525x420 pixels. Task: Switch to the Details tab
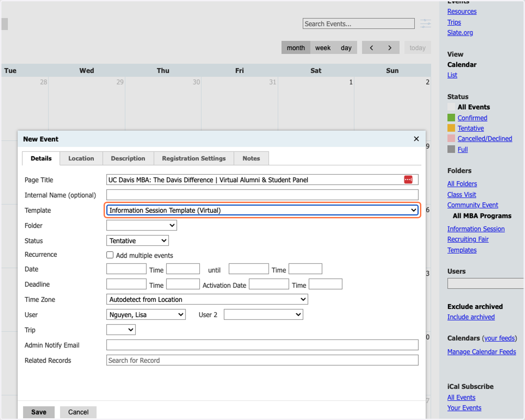pyautogui.click(x=41, y=158)
